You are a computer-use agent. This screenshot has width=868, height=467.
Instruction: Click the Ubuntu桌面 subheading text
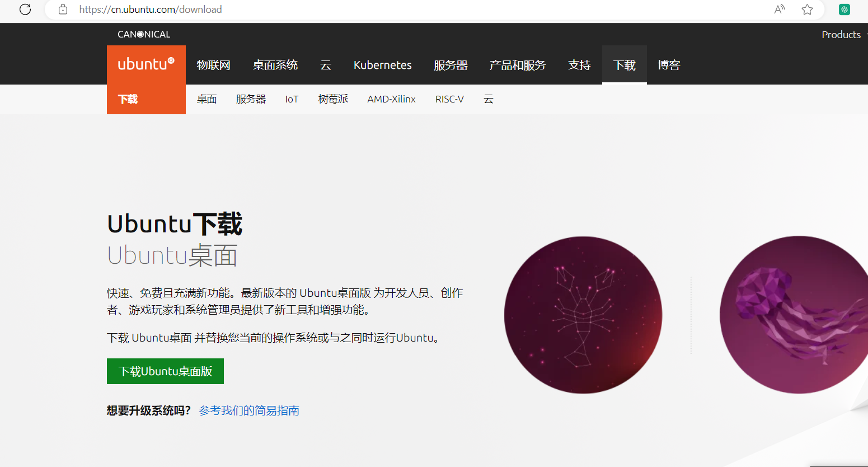coord(172,255)
